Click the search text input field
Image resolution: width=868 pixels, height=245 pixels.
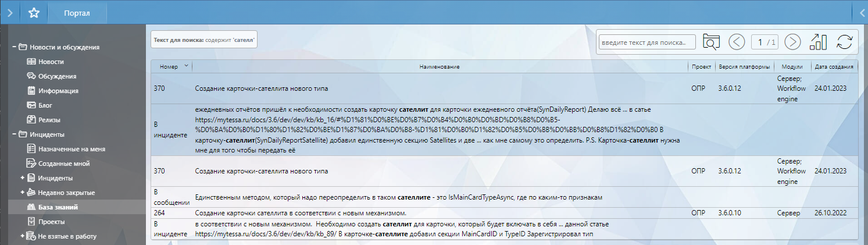tap(648, 42)
